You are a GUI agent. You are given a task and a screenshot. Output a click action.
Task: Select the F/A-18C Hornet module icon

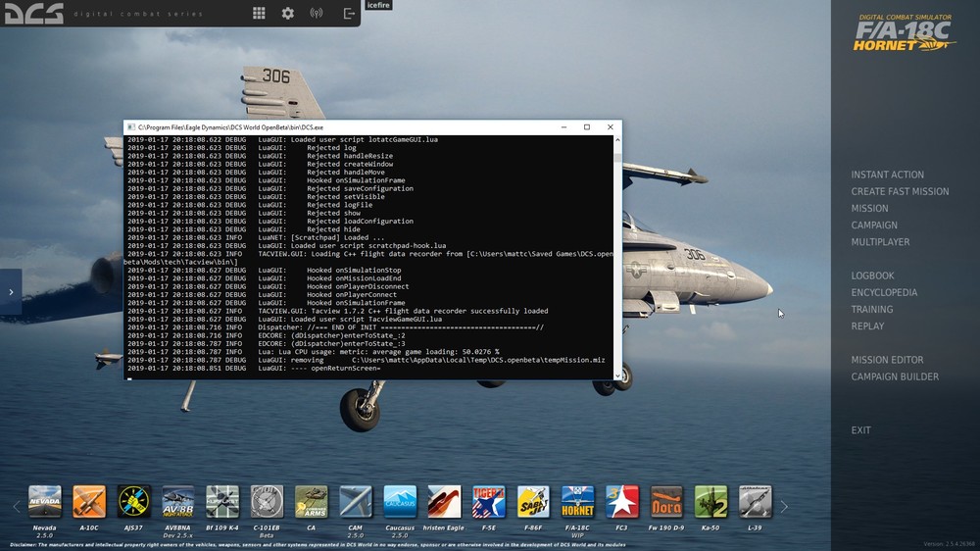point(577,502)
